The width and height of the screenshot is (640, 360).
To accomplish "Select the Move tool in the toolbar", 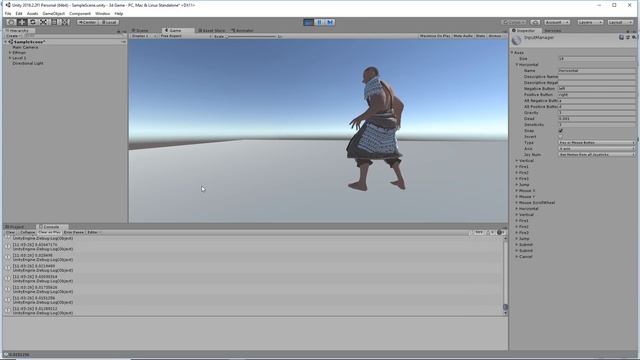I will (x=22, y=22).
